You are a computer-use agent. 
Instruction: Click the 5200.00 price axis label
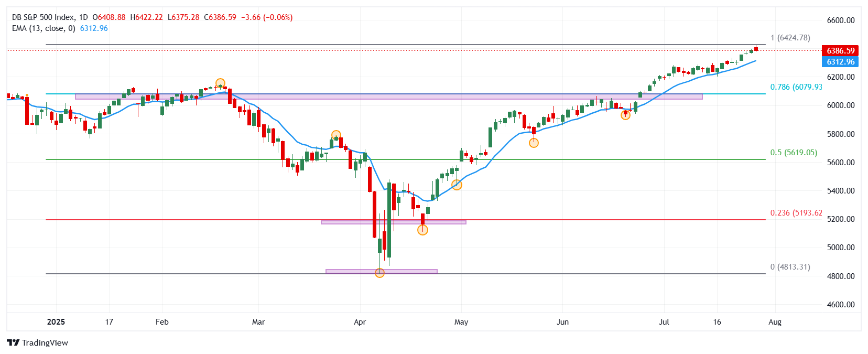pyautogui.click(x=841, y=219)
